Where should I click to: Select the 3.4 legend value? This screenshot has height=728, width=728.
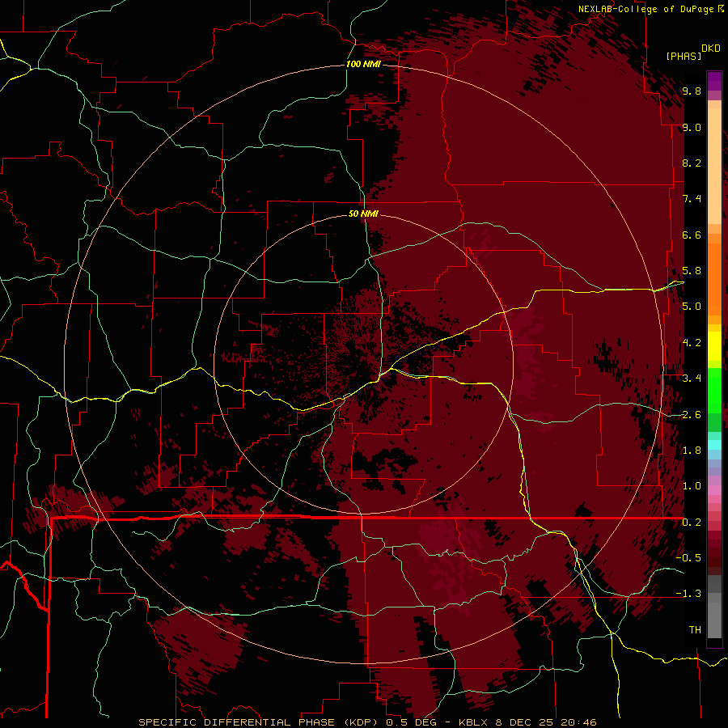tap(692, 379)
